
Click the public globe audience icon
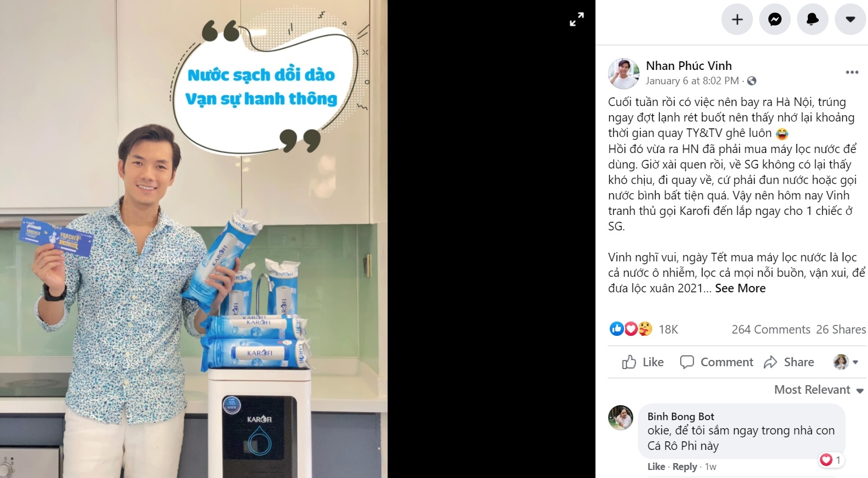752,81
